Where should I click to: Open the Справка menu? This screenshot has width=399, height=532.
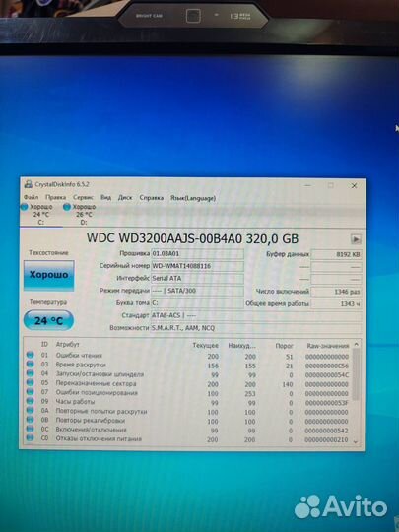point(152,198)
